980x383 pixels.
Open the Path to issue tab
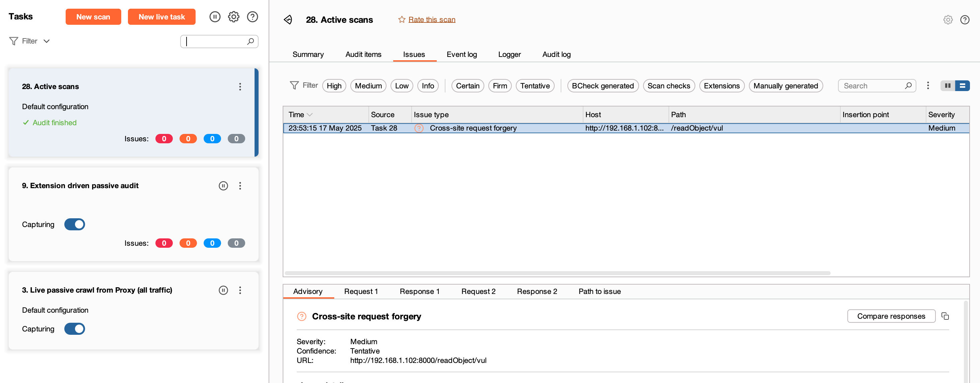point(600,291)
